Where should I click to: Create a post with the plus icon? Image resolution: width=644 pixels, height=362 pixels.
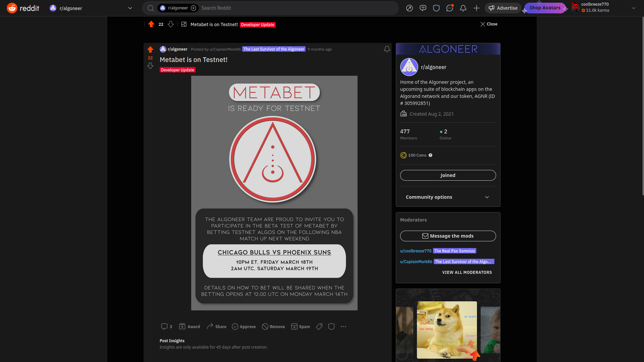click(476, 8)
